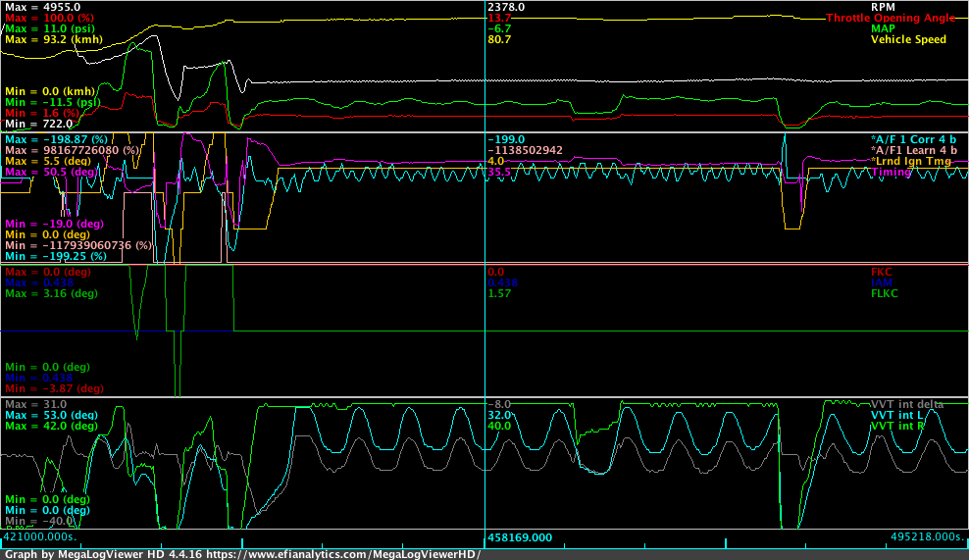This screenshot has height=560, width=969.
Task: Select the Throttle Opening Angle legend label
Action: pyautogui.click(x=890, y=18)
